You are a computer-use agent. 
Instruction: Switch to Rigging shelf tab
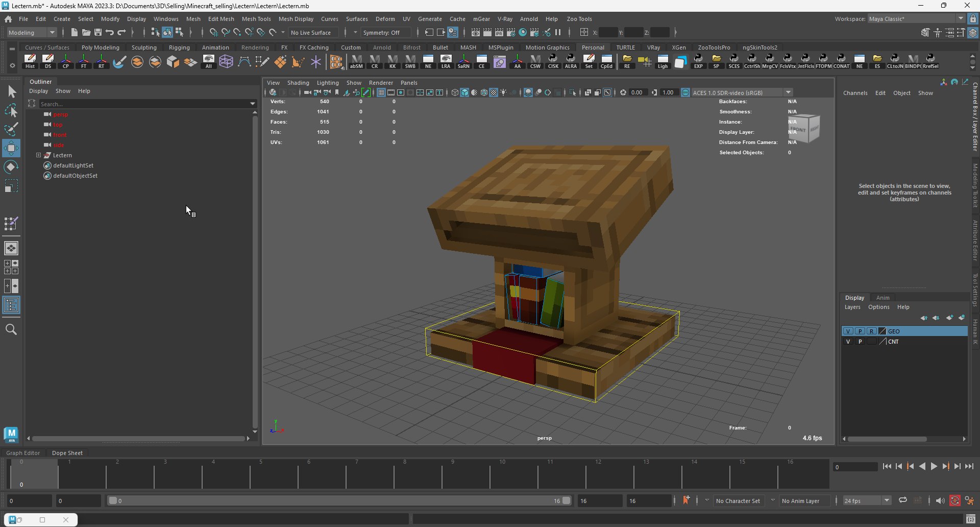(179, 47)
